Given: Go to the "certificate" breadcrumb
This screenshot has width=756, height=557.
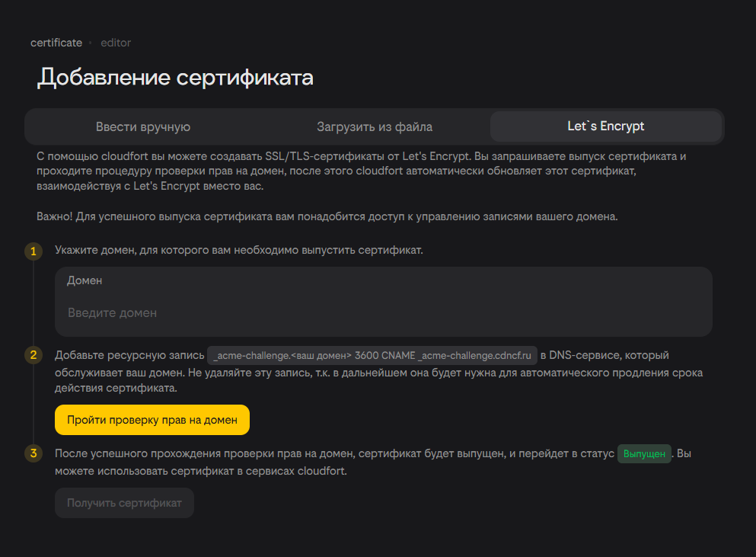Looking at the screenshot, I should click(x=56, y=43).
